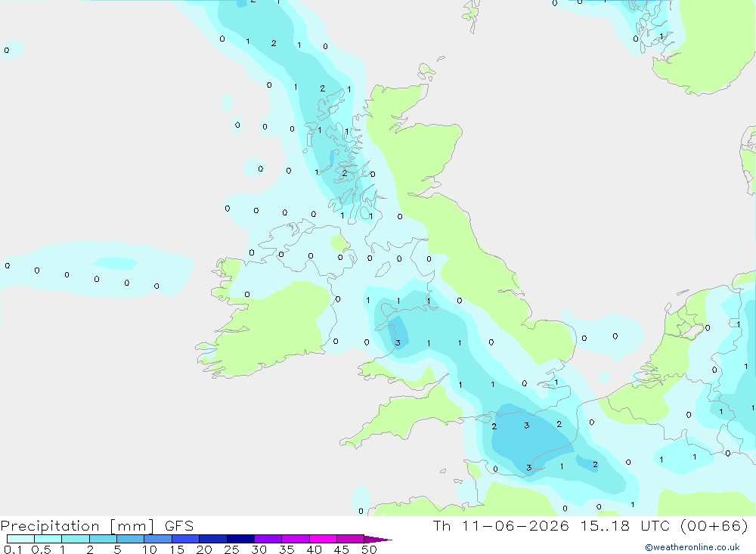The height and width of the screenshot is (554, 756).
Task: Click the '30' legend scale label
Action: coord(259,549)
